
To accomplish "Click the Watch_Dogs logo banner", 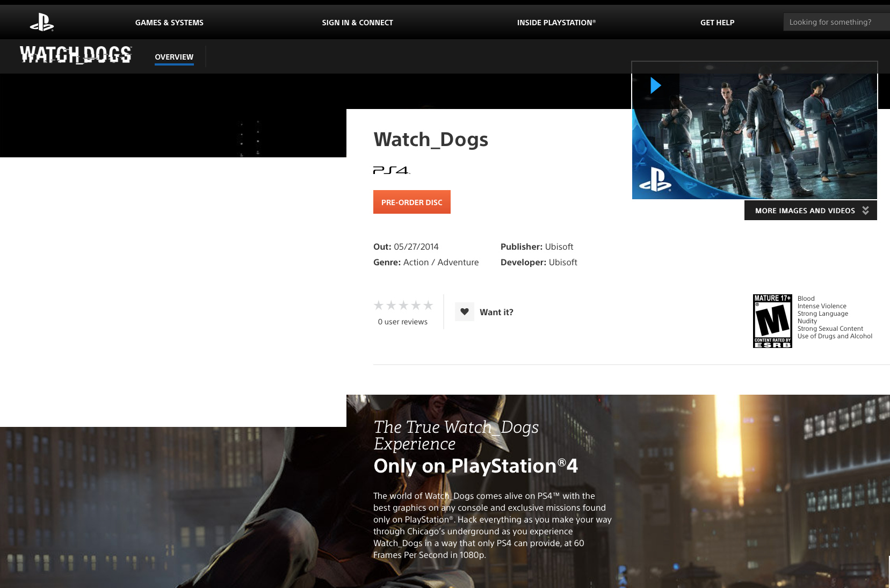I will tap(76, 55).
